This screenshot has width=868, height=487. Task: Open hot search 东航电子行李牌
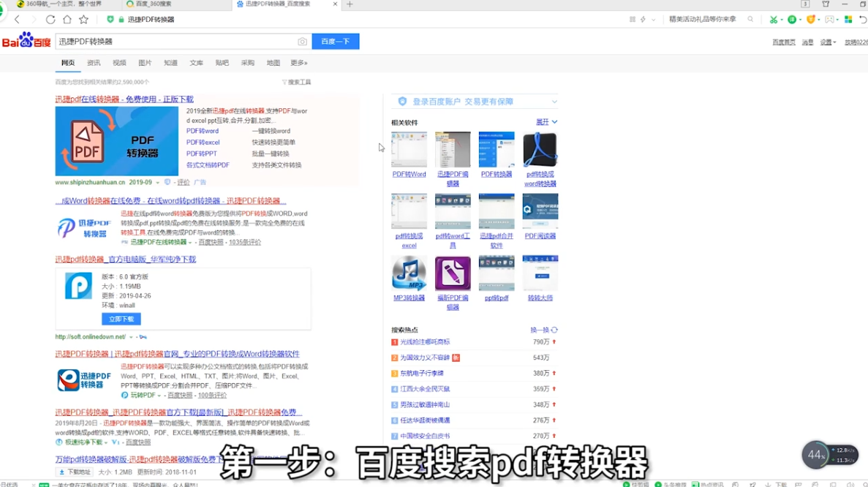click(422, 374)
